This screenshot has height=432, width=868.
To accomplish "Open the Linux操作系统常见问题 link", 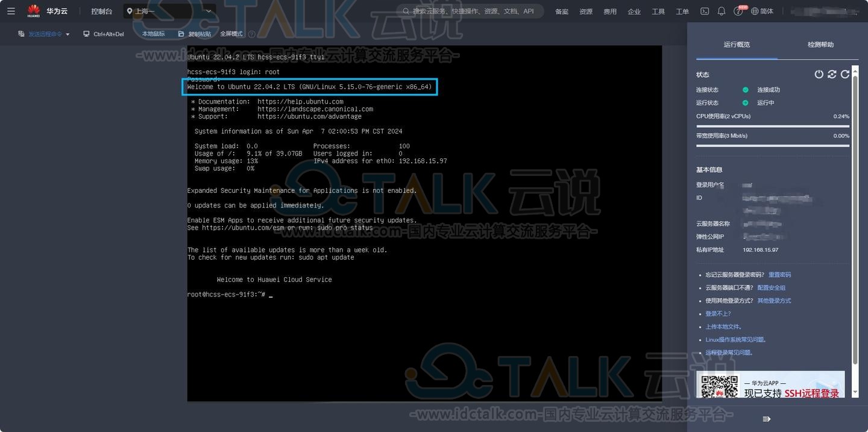I will [735, 340].
